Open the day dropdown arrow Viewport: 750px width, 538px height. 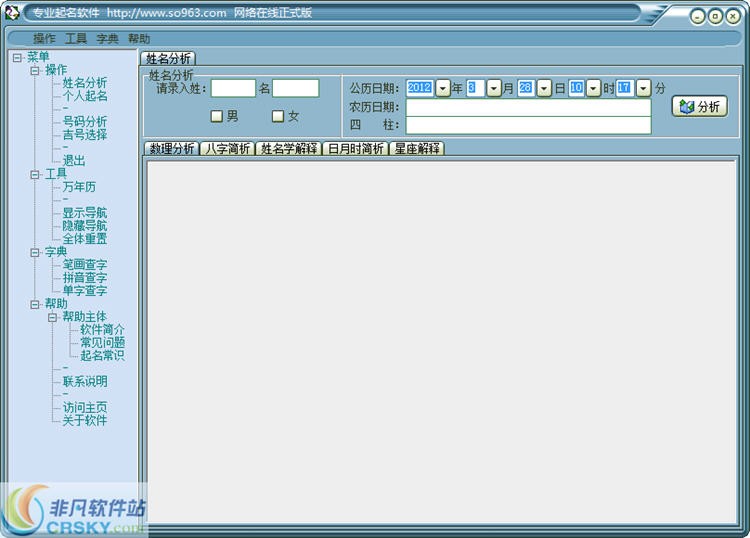coord(544,88)
